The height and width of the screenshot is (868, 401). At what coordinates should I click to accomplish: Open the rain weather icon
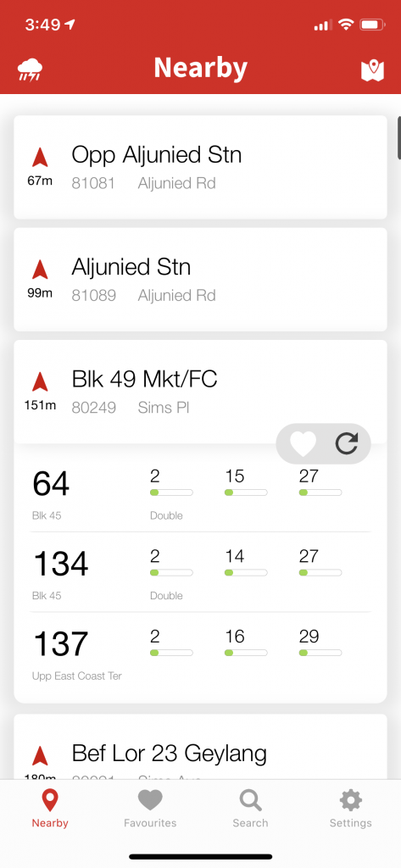[30, 70]
